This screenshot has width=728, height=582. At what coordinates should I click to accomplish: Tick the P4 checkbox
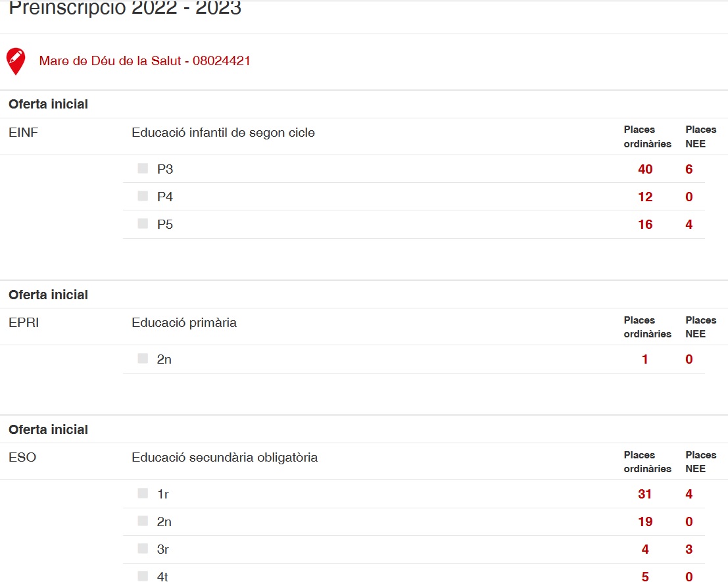tap(143, 196)
